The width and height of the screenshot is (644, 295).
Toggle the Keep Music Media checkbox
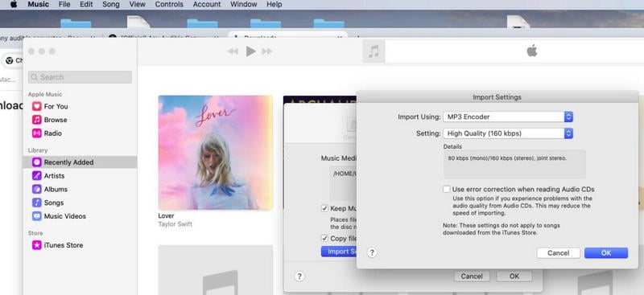click(x=325, y=208)
